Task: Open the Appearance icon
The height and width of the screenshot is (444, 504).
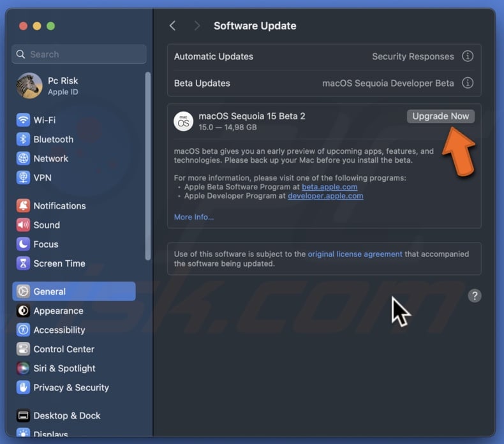Action: 23,311
